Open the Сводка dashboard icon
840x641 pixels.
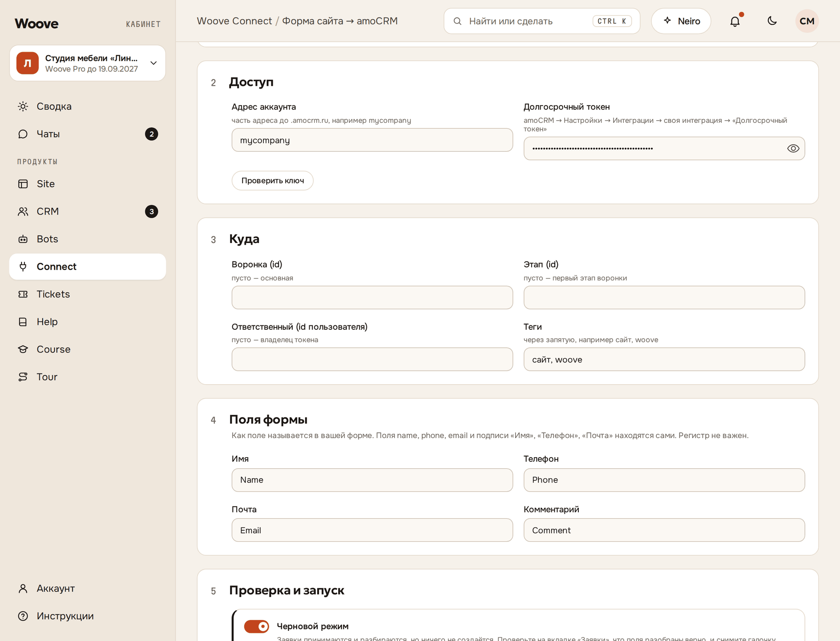23,106
